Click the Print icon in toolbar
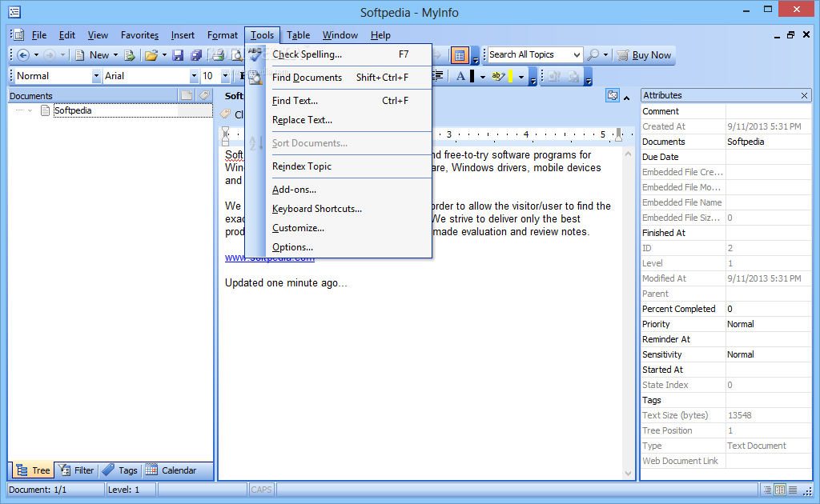820x504 pixels. point(218,55)
